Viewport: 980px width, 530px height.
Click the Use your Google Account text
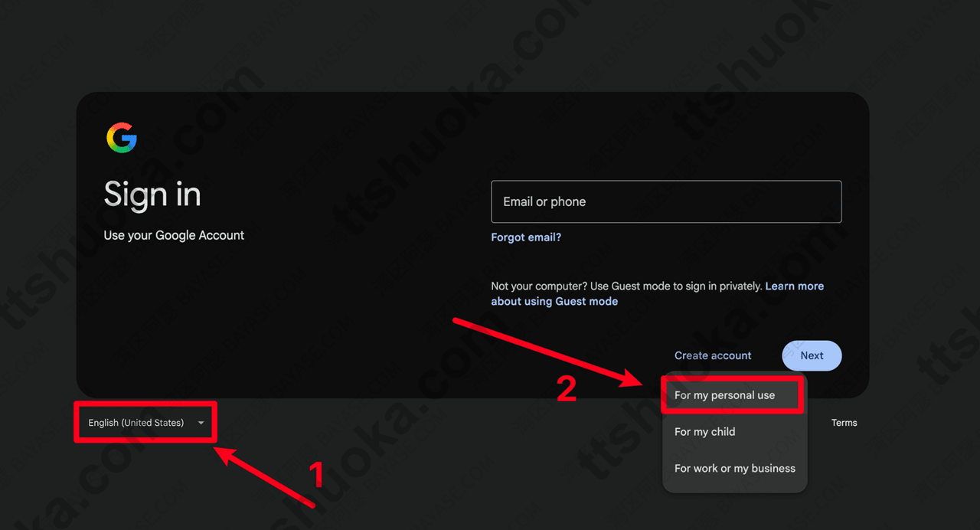(174, 235)
